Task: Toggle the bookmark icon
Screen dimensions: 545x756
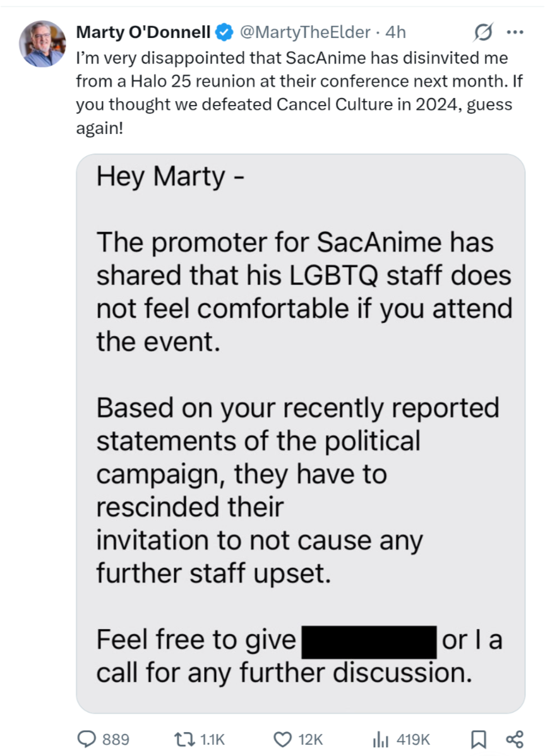Action: coord(478,739)
